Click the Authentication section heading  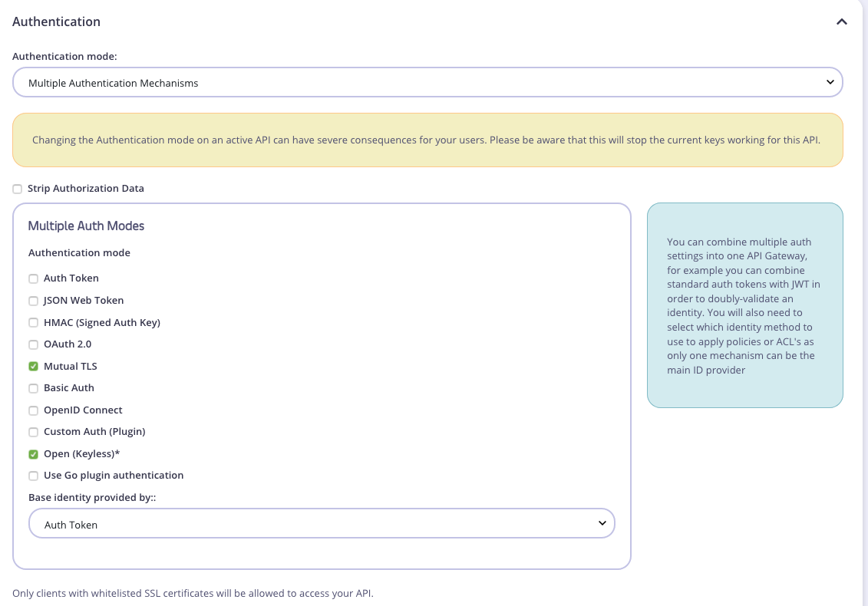[x=57, y=21]
